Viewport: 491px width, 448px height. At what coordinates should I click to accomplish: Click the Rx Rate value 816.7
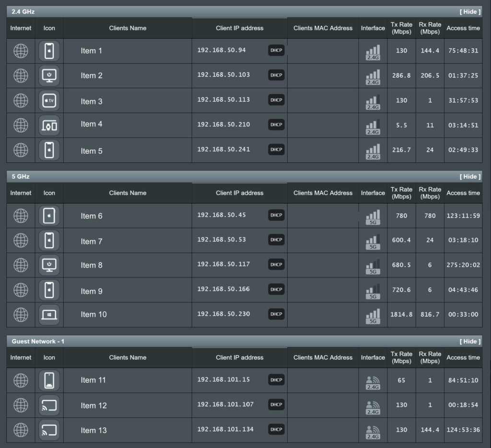point(430,314)
